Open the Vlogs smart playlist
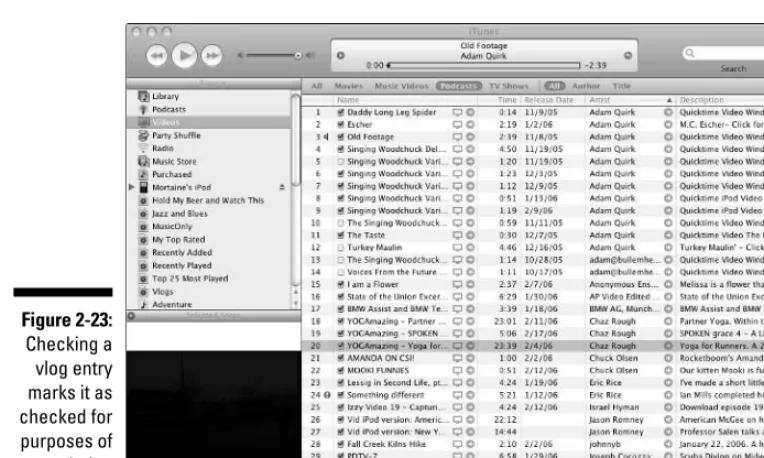This screenshot has width=764, height=458. coord(162,292)
